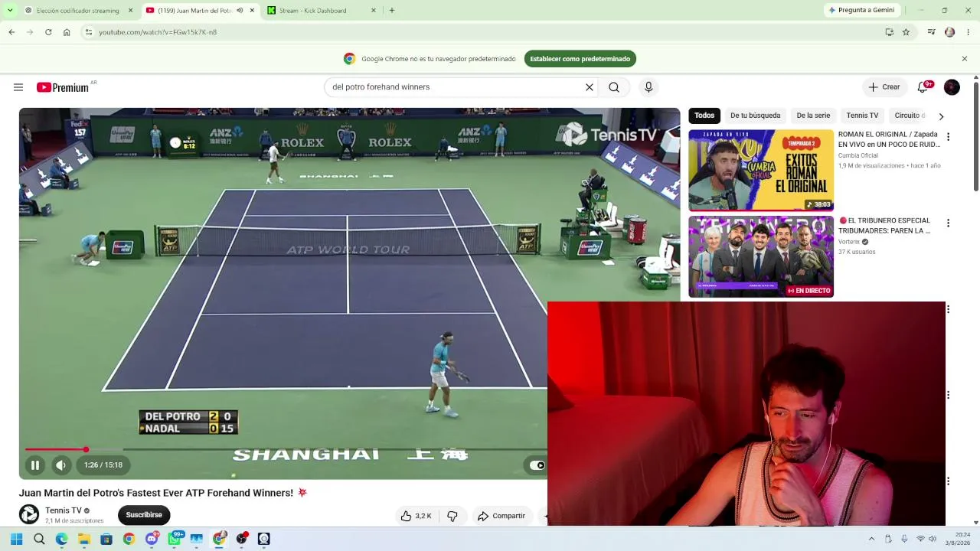
Task: Open the YouTube guide hamburger menu
Action: click(x=18, y=87)
